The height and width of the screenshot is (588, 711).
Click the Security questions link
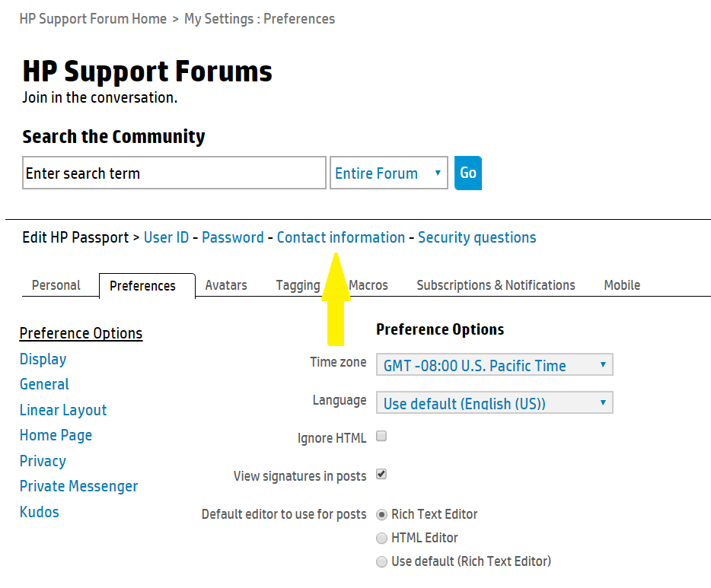pyautogui.click(x=477, y=237)
